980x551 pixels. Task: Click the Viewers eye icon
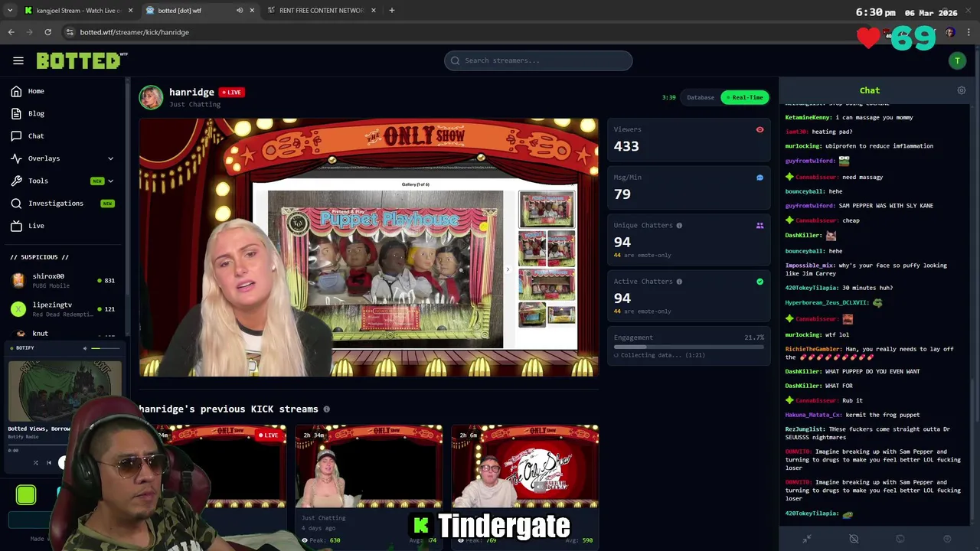click(x=759, y=129)
